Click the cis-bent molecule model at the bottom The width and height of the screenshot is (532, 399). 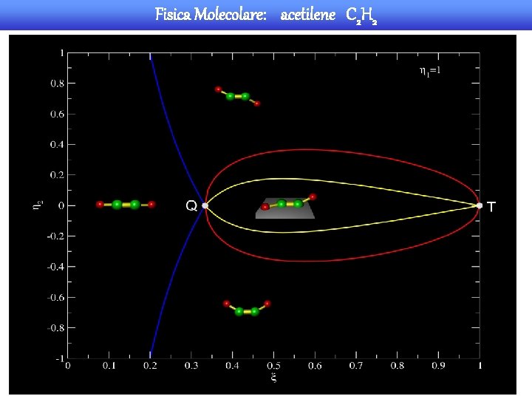247,308
